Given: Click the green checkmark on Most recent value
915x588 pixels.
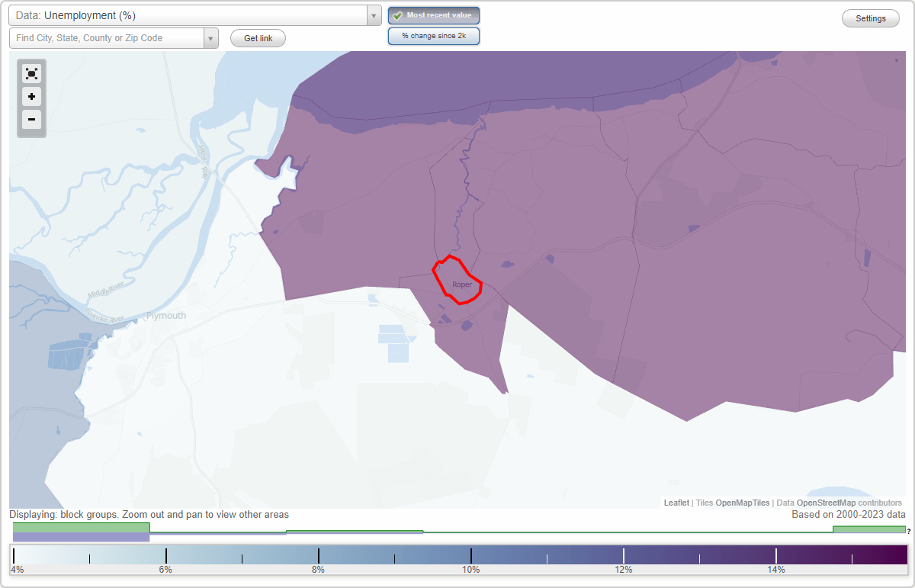Looking at the screenshot, I should pos(396,15).
